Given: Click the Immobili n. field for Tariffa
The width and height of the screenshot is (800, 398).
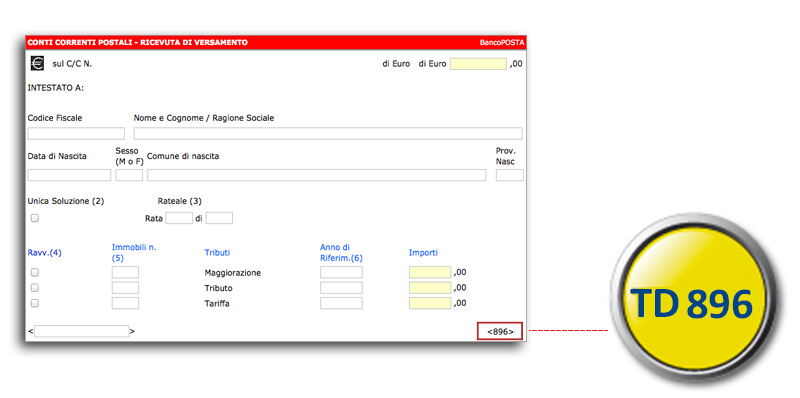Looking at the screenshot, I should (x=125, y=303).
